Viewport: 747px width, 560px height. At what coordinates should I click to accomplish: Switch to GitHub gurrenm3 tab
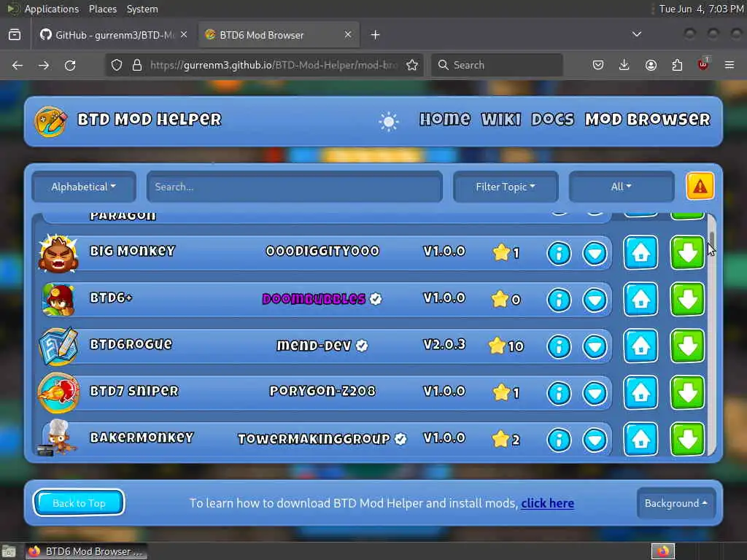coord(114,35)
